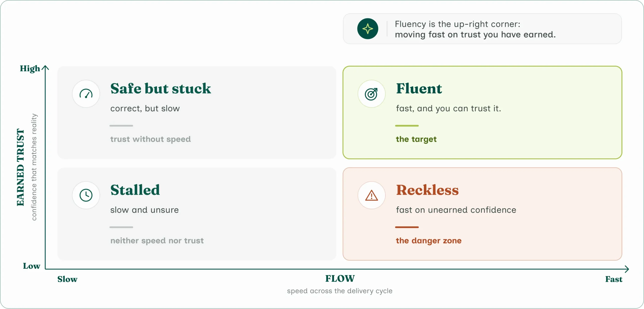Screen dimensions: 644x309
Task: Click the 'neither speed nor trust' caption
Action: pyautogui.click(x=157, y=241)
